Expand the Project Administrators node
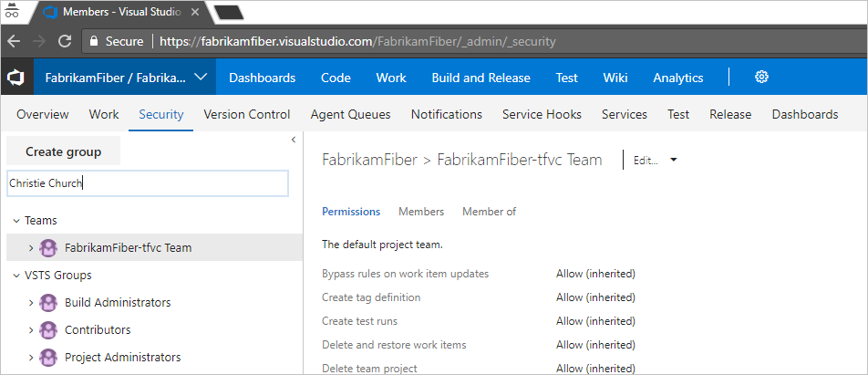This screenshot has width=868, height=375. (31, 358)
